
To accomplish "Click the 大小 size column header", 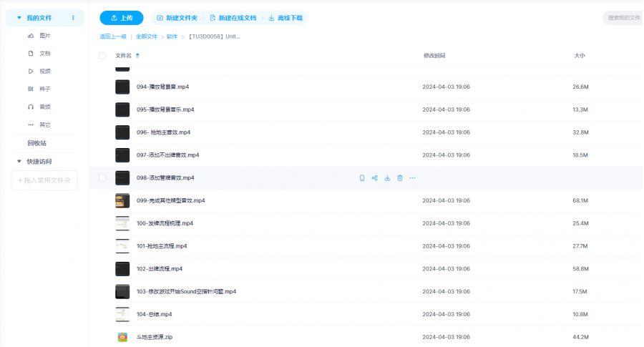I will click(x=580, y=55).
